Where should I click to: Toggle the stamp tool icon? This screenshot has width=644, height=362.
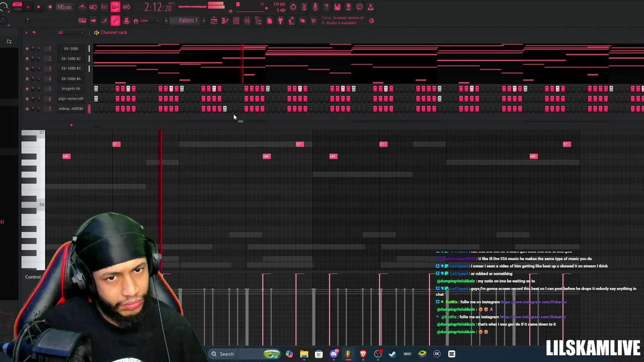[x=126, y=21]
